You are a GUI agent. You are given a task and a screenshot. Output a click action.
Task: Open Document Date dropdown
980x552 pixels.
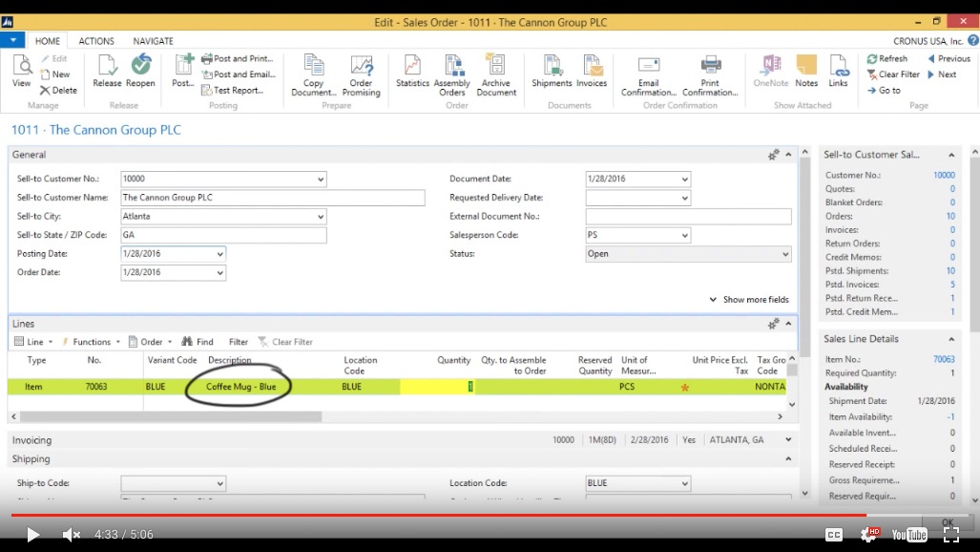(684, 179)
